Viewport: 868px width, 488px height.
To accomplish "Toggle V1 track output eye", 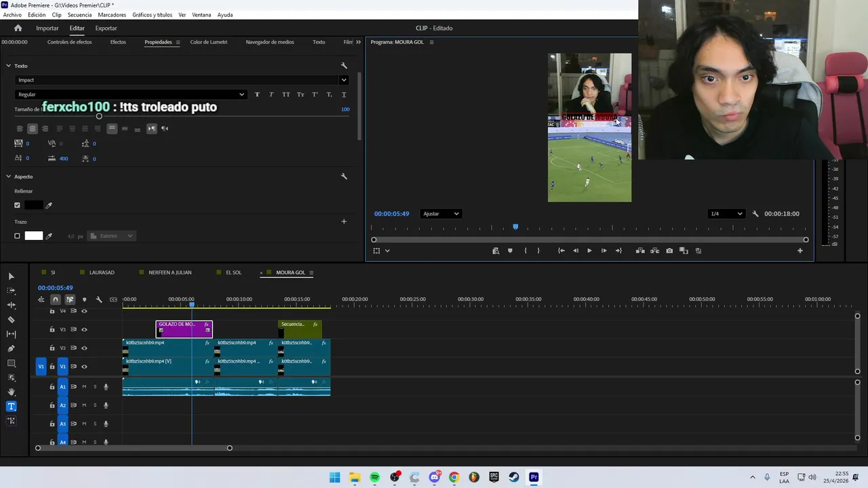I will (x=84, y=367).
